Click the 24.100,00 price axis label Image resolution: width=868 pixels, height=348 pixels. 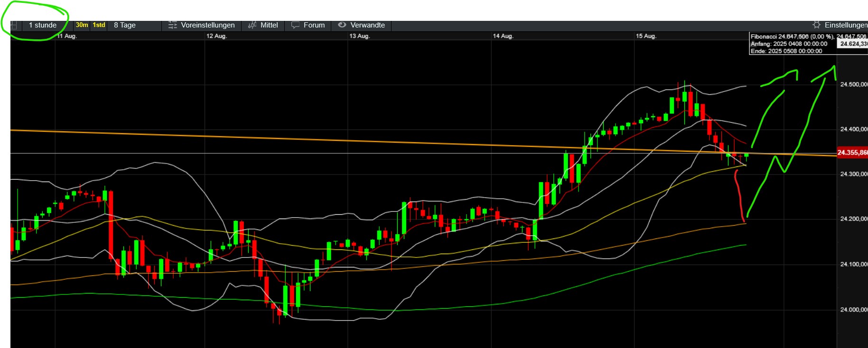[x=854, y=265]
